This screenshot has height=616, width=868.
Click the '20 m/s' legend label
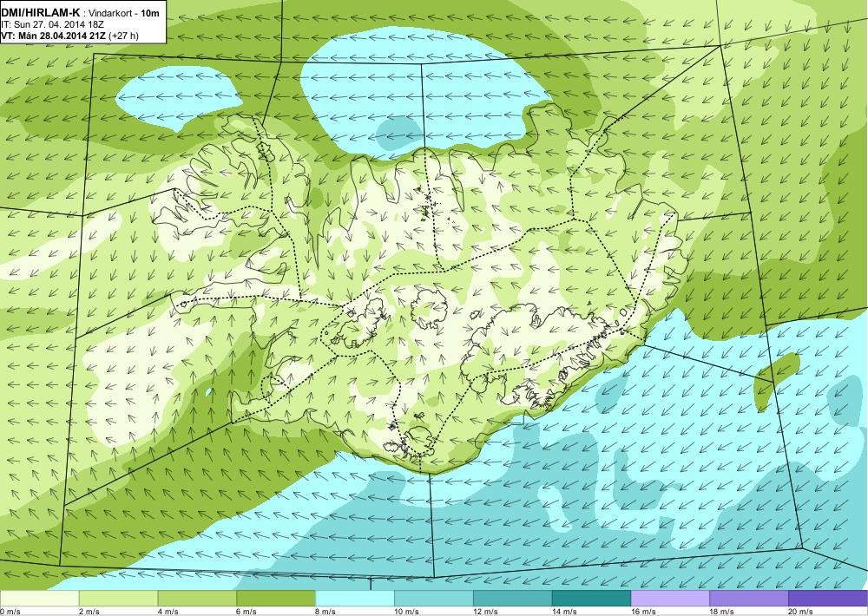click(x=801, y=612)
